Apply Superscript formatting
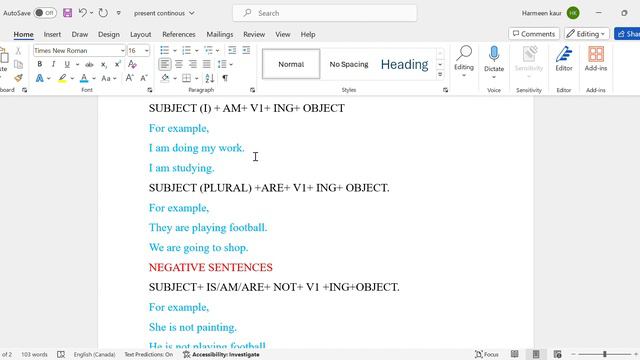The image size is (640, 360). click(x=118, y=64)
